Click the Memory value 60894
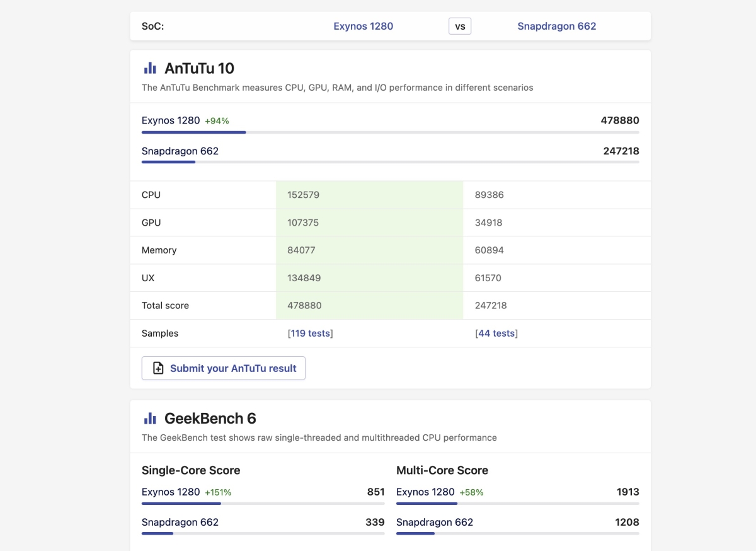 [490, 250]
